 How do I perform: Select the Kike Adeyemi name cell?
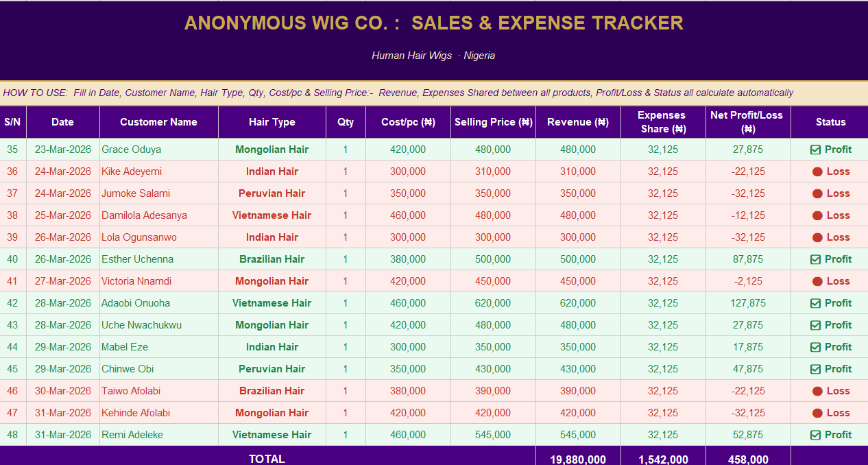click(x=159, y=171)
